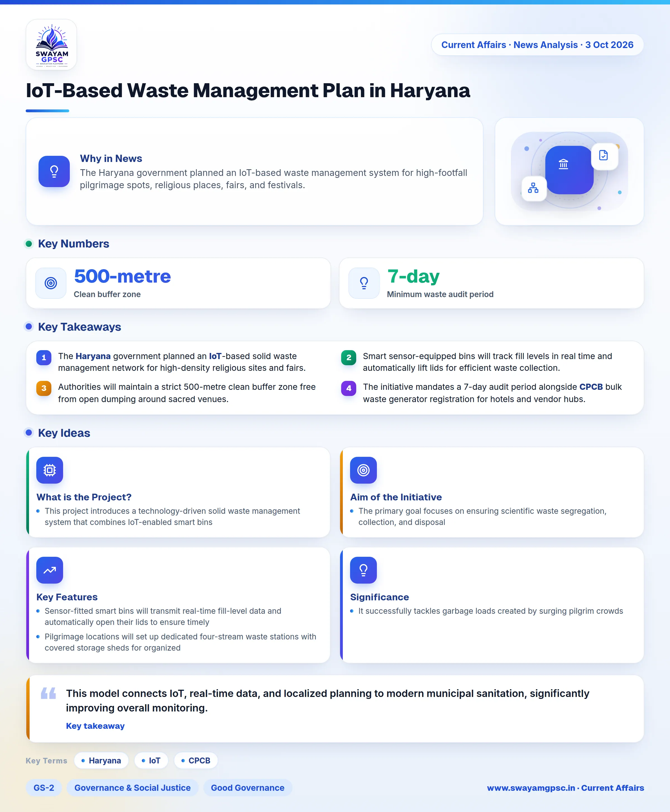Click the 7-day figure
This screenshot has width=670, height=812.
point(413,276)
